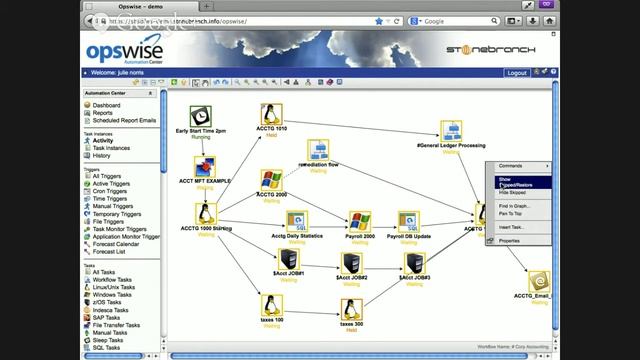The image size is (640, 360).
Task: Collapse the Automation Center panel header
Action: 150,93
